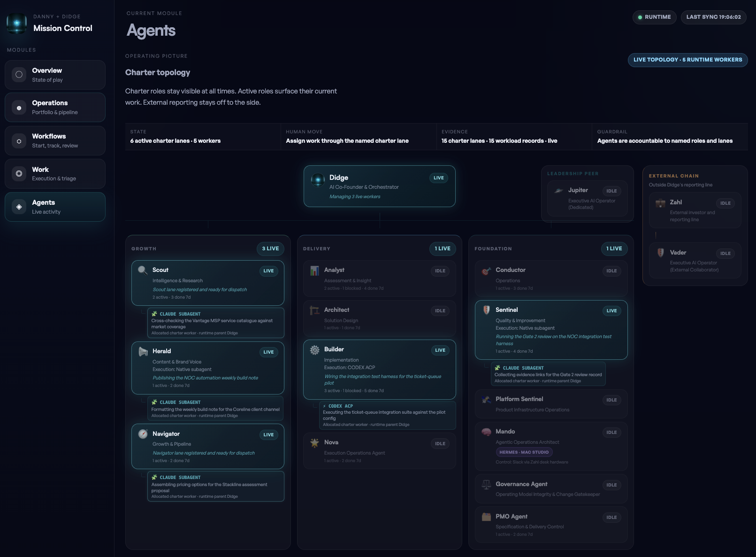Open the Operations module

click(55, 108)
